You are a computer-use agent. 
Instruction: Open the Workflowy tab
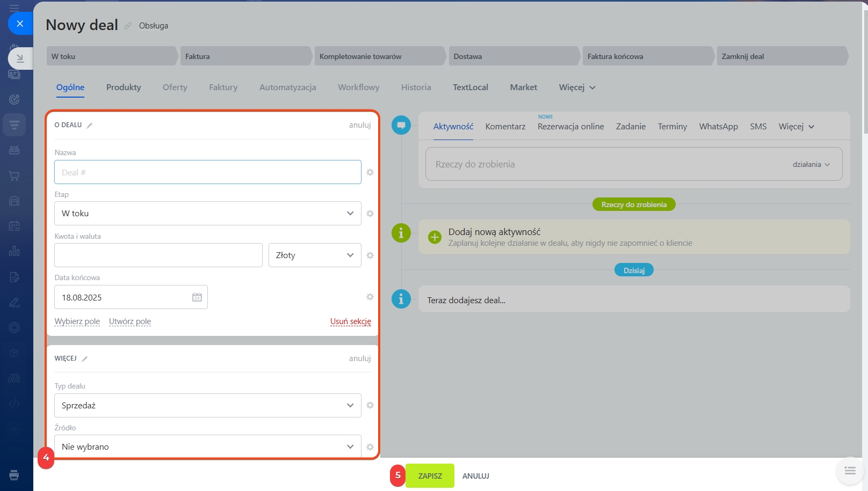pyautogui.click(x=359, y=87)
